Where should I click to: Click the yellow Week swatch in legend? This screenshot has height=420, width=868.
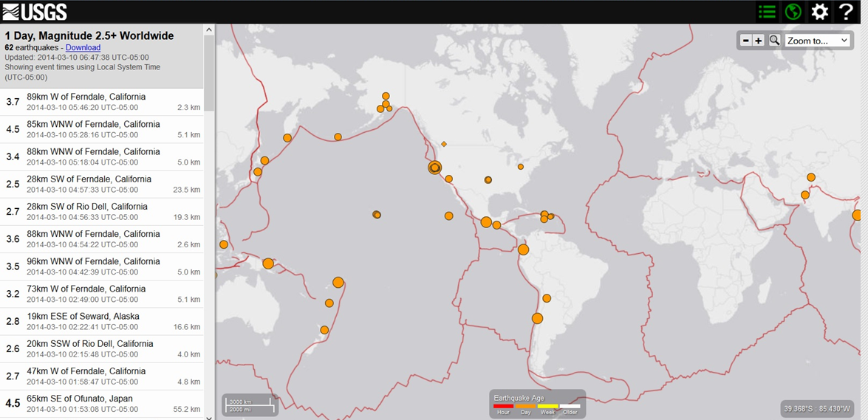(x=547, y=406)
